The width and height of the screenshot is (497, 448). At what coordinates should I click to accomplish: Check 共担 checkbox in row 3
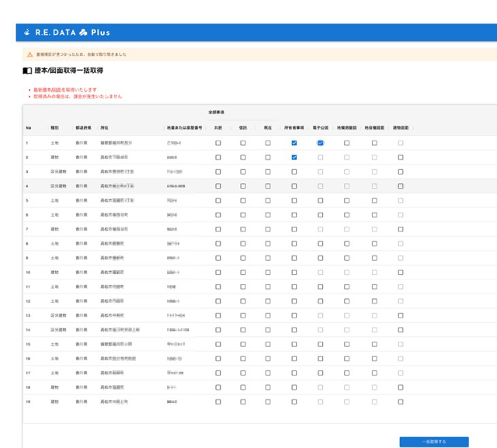(218, 172)
